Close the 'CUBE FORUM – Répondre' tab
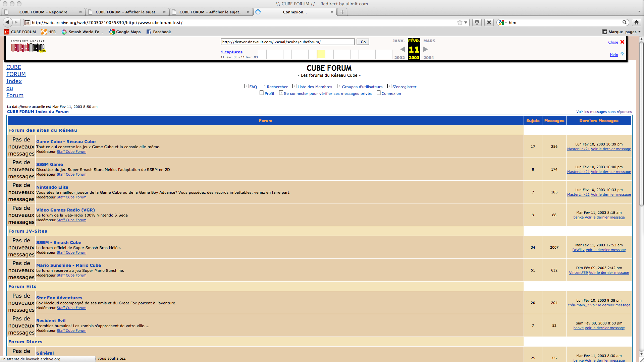Image resolution: width=644 pixels, height=362 pixels. coord(80,12)
